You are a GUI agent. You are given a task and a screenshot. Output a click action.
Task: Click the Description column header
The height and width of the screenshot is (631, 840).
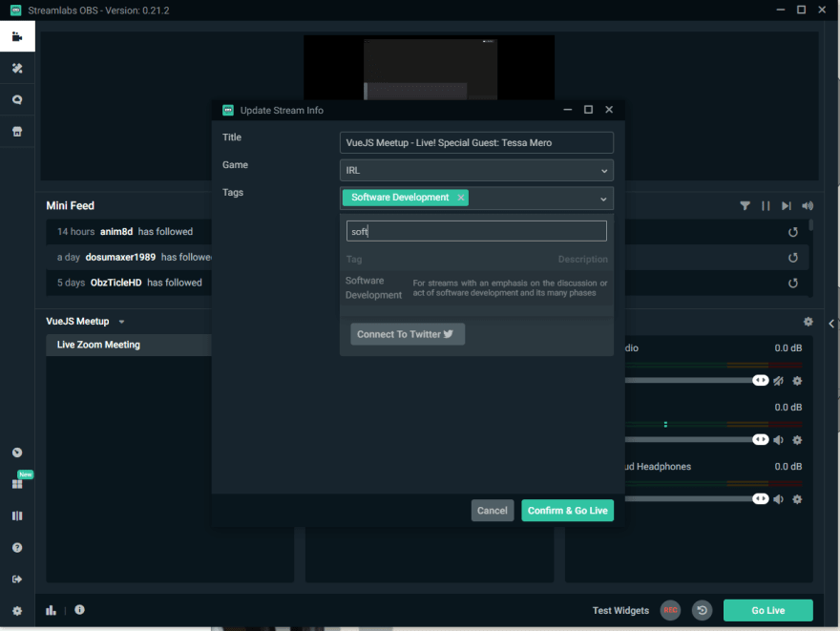(x=583, y=260)
